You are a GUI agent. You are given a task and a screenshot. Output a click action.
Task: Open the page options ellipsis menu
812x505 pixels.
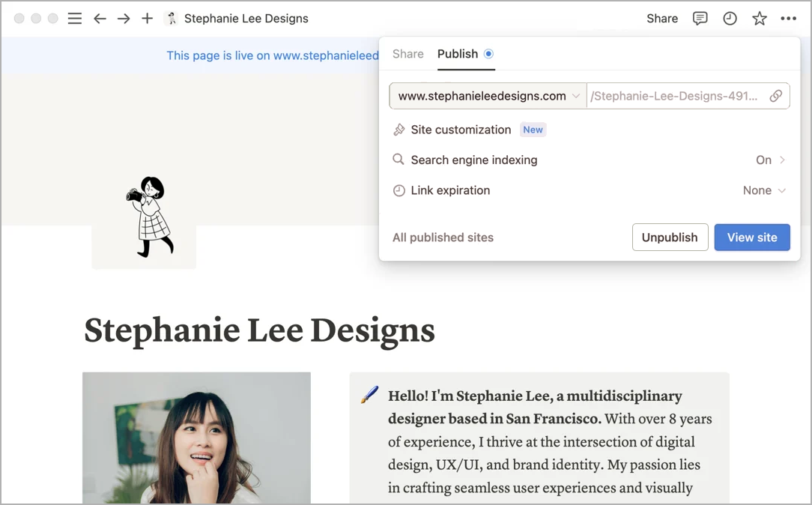[788, 18]
